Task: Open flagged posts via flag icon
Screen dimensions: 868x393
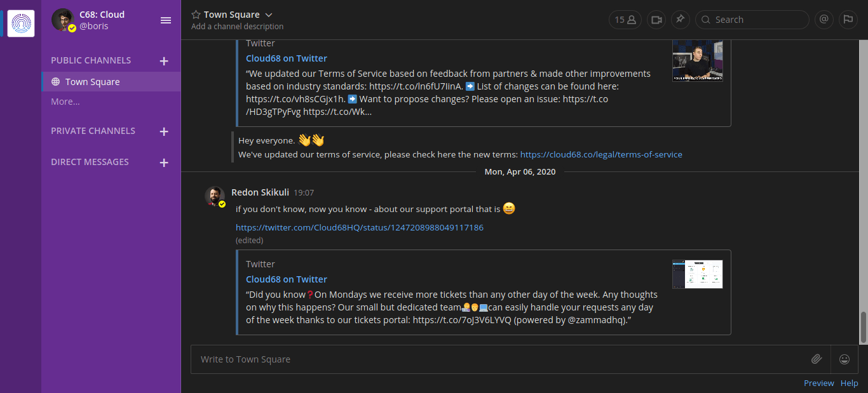Action: 848,20
